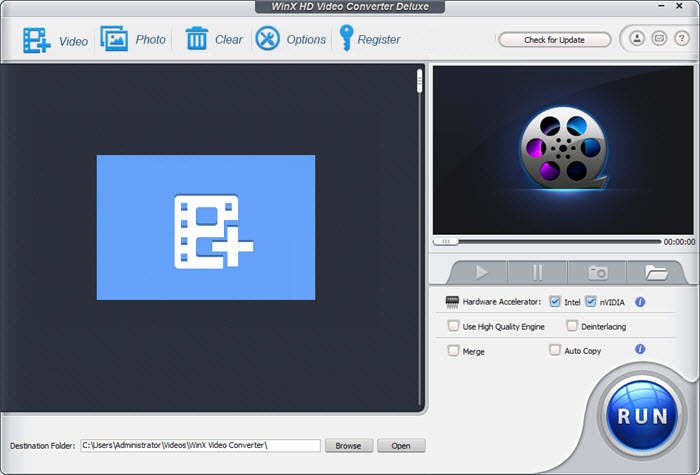Pause the preview playback
Image resolution: width=700 pixels, height=475 pixels.
pos(538,272)
